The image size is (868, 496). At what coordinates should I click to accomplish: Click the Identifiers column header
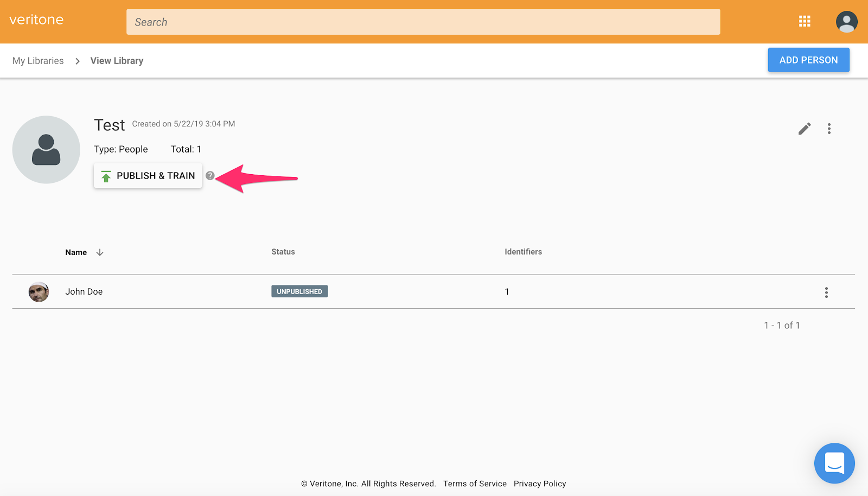coord(523,252)
